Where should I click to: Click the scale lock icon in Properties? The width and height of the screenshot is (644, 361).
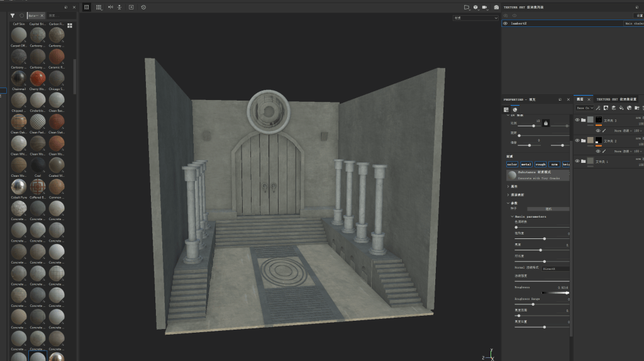click(x=546, y=123)
